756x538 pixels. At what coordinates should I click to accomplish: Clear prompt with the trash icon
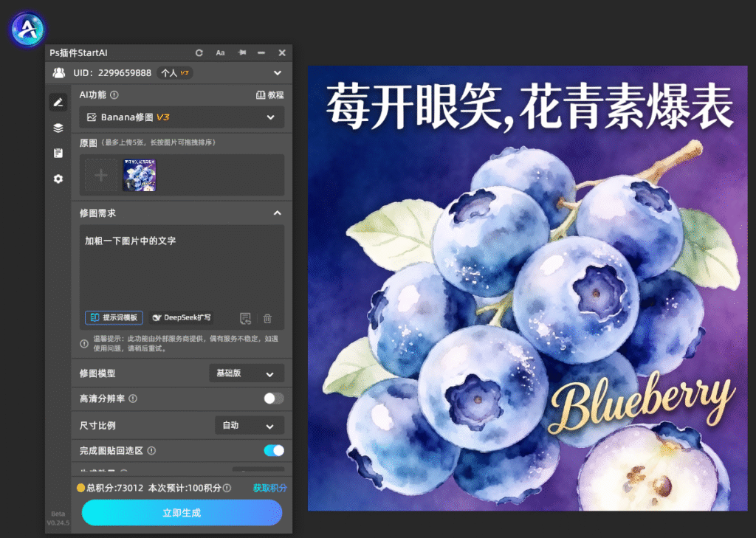(267, 318)
